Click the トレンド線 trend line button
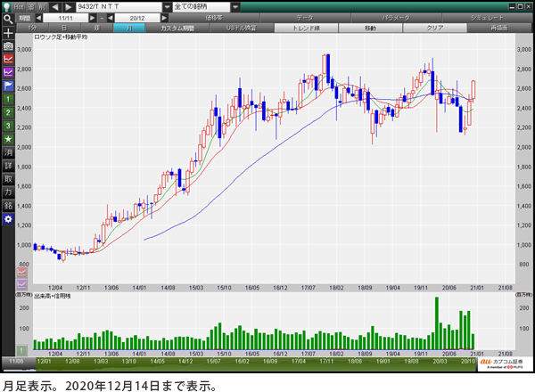The height and width of the screenshot is (392, 535). (x=306, y=29)
